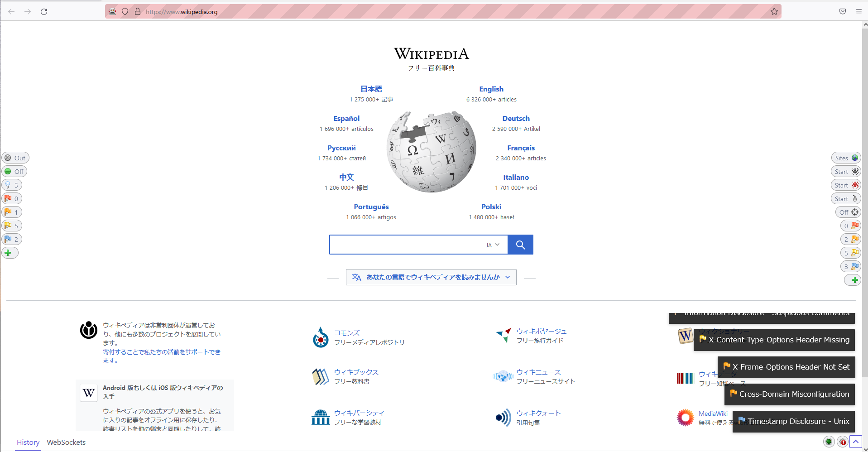Expand the bottom drawer with the up arrow
868x452 pixels.
coord(856,442)
